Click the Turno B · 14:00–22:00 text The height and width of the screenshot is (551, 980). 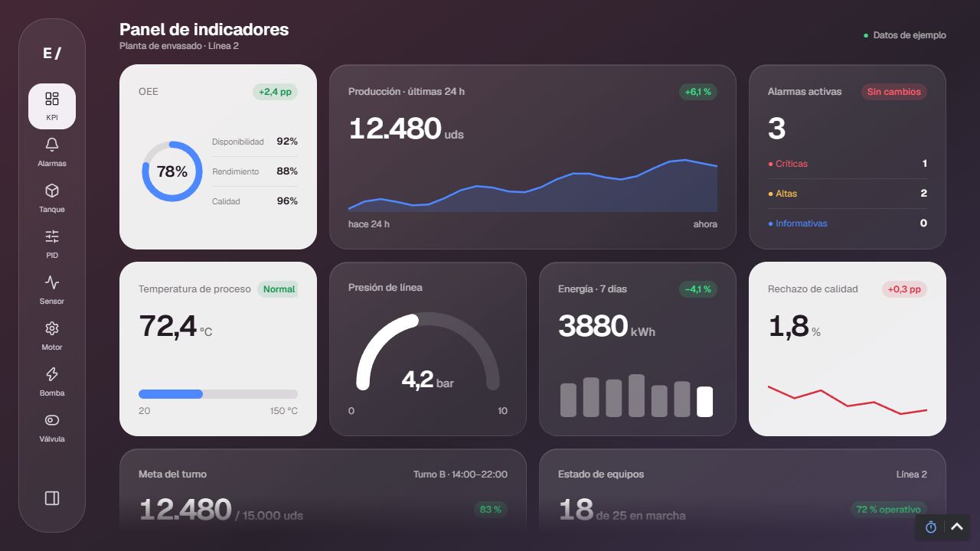click(460, 474)
